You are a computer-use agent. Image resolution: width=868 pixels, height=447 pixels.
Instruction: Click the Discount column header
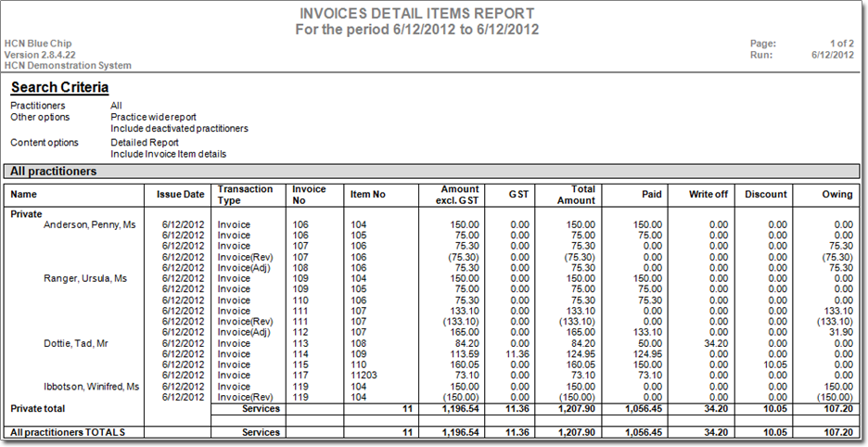click(766, 195)
